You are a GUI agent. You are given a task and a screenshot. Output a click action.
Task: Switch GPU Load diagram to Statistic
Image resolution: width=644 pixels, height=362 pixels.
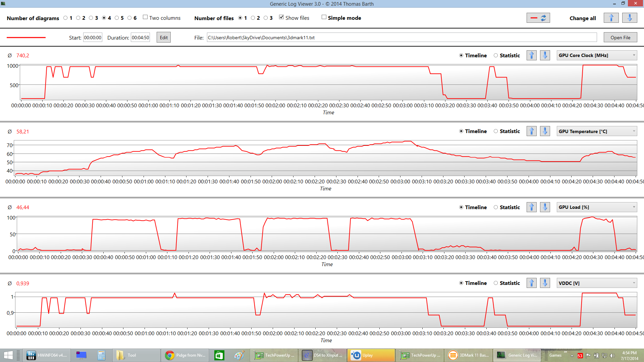click(x=496, y=207)
